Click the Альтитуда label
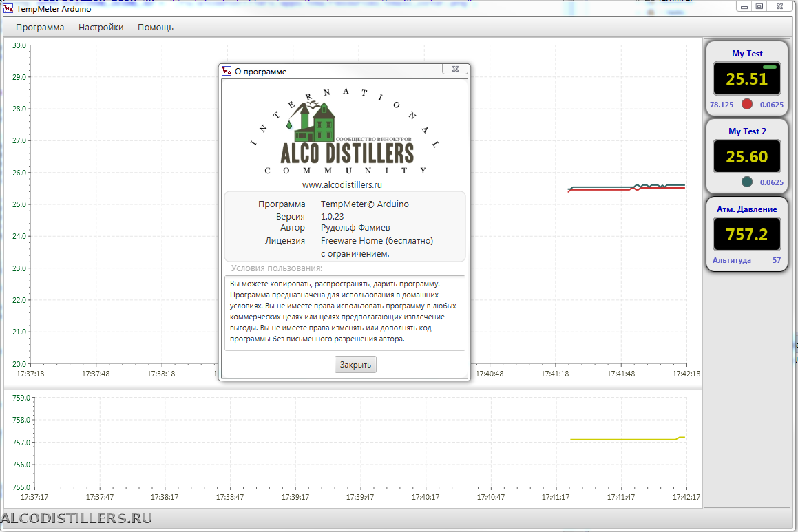The height and width of the screenshot is (532, 798). point(731,260)
